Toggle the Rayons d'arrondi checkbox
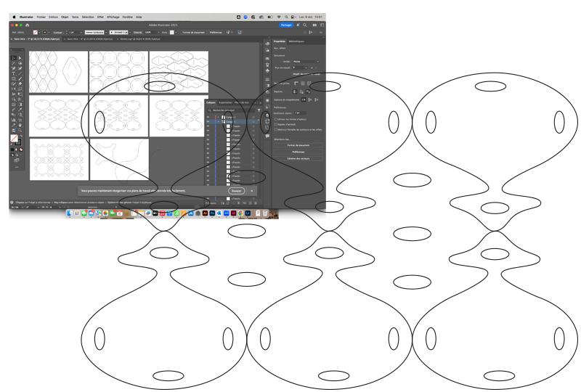This screenshot has height=392, width=581. tap(275, 123)
